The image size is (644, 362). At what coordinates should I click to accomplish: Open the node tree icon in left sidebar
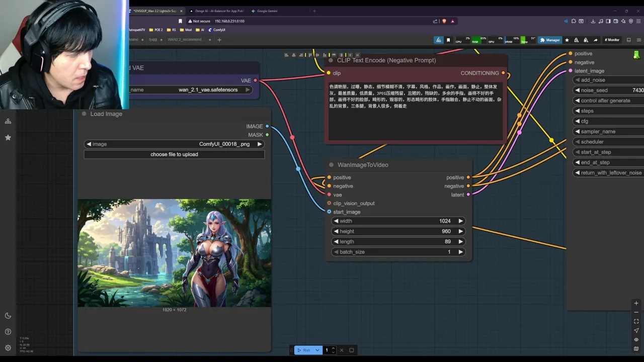[8, 121]
